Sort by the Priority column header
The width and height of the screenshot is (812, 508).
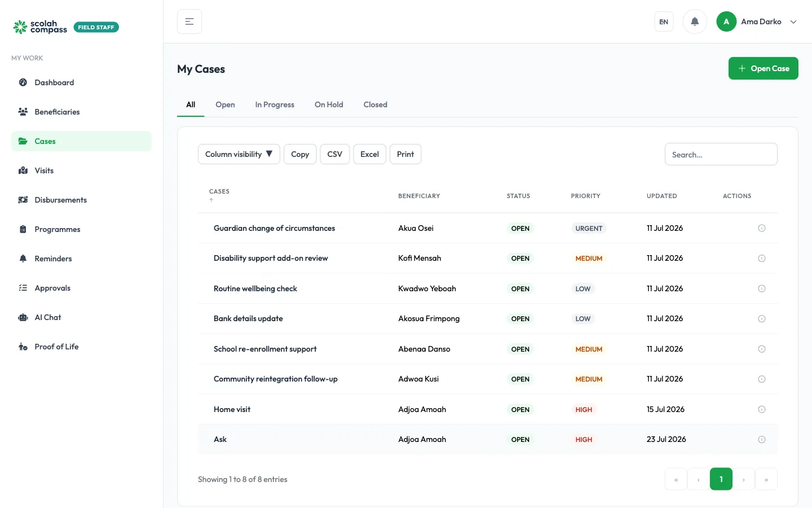coord(585,196)
